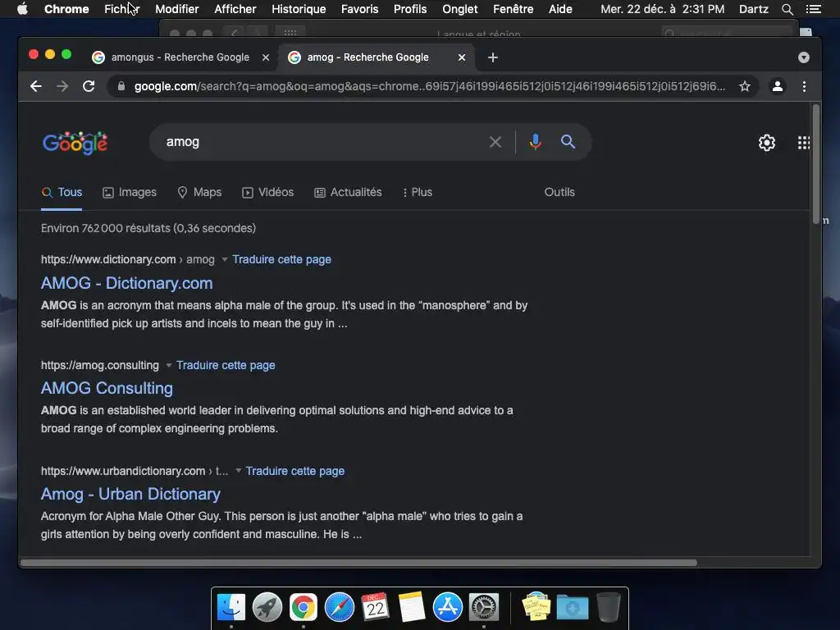
Task: Click the date and time clock
Action: click(x=662, y=9)
